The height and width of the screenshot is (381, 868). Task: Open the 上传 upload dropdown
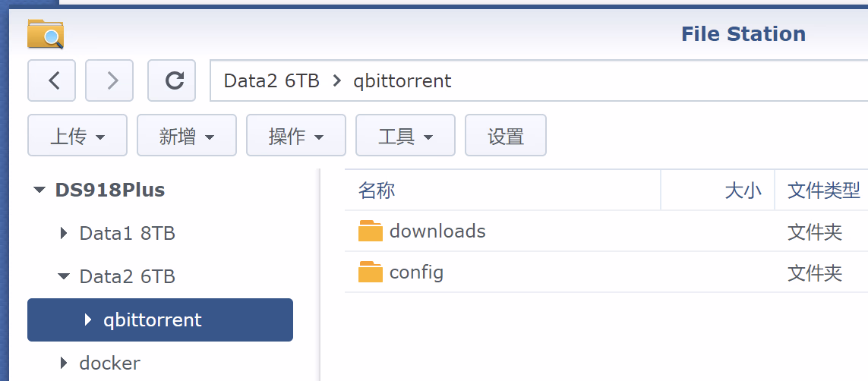(77, 137)
